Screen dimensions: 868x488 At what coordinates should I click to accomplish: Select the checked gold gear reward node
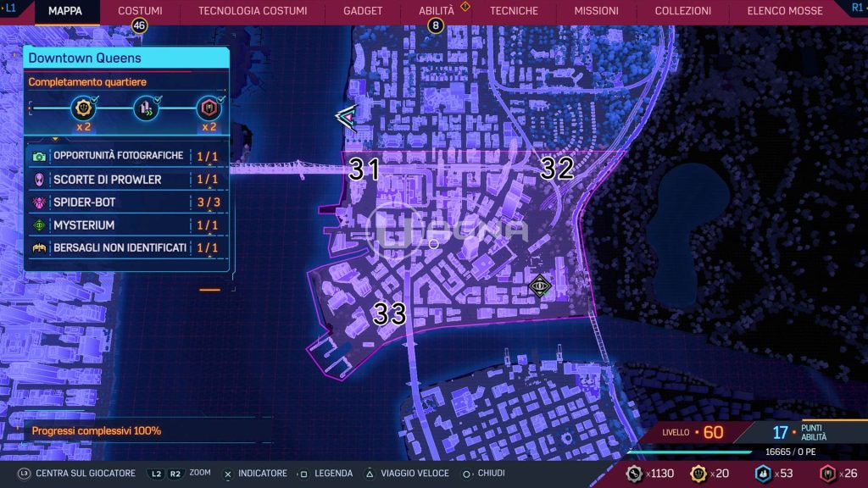click(x=83, y=108)
